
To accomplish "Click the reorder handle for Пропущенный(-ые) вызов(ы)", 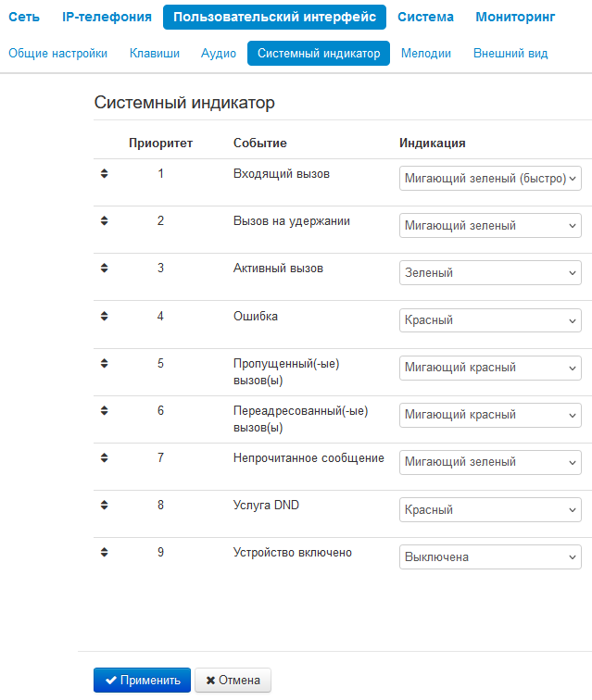I will (104, 363).
